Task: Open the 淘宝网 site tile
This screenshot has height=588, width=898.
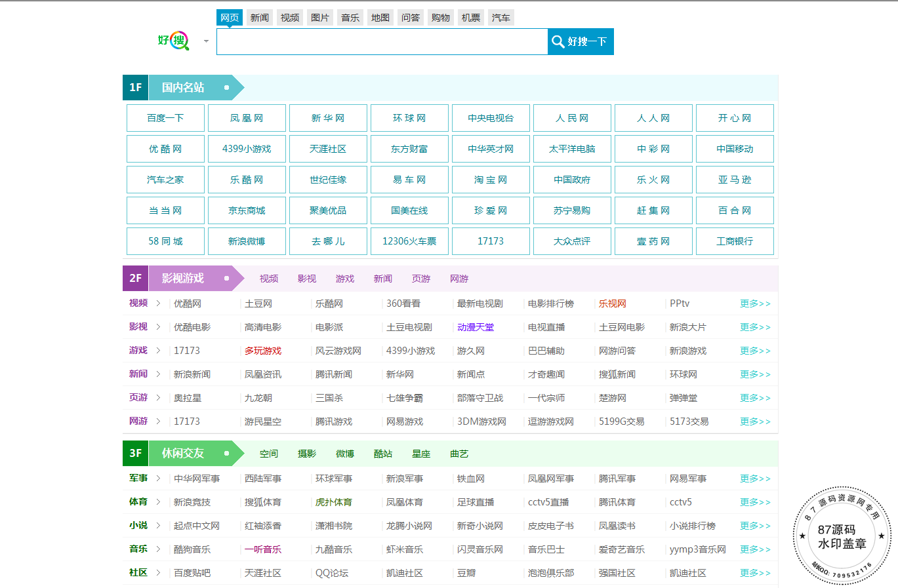Action: click(491, 180)
